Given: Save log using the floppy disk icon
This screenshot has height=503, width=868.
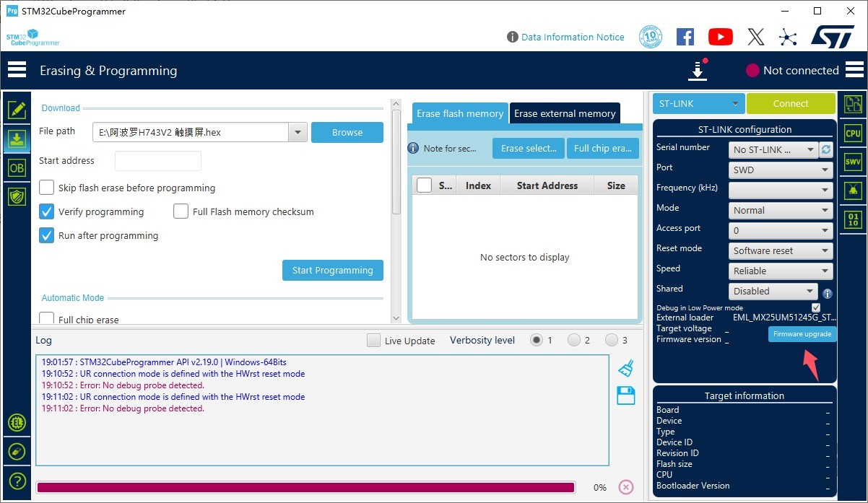Looking at the screenshot, I should (625, 395).
